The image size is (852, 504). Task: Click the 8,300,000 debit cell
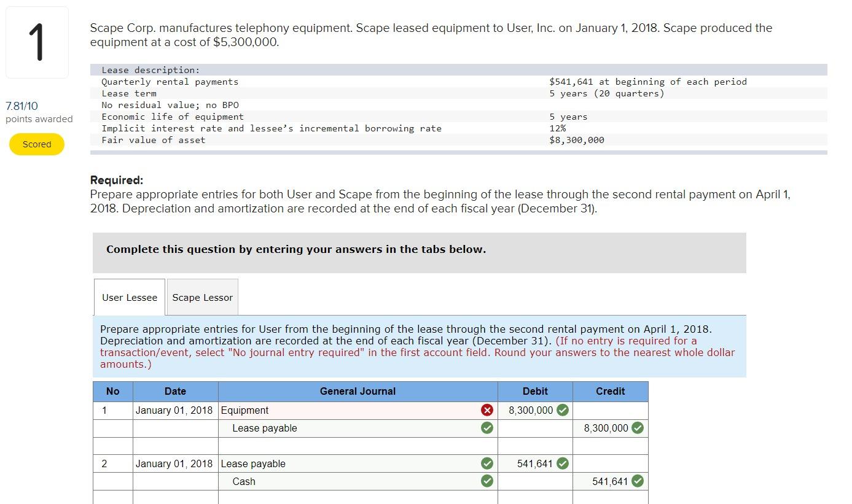coord(535,410)
